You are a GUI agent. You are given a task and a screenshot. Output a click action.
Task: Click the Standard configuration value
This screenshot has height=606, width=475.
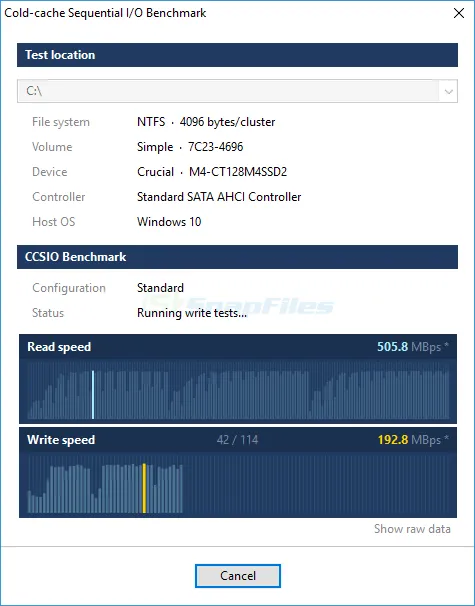[160, 288]
